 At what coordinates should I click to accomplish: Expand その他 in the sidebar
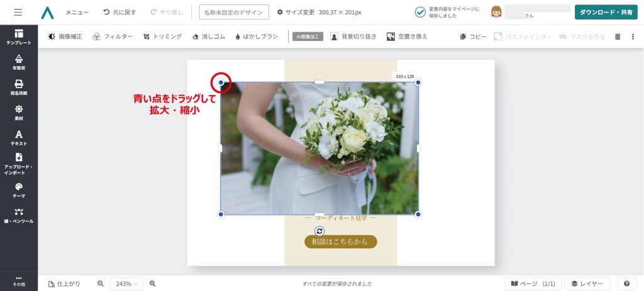[x=19, y=281]
